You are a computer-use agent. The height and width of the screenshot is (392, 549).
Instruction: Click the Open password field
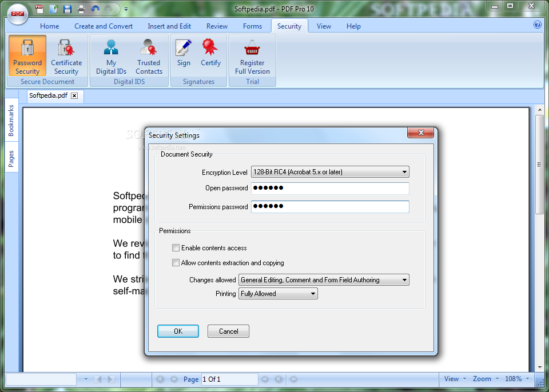click(x=330, y=189)
